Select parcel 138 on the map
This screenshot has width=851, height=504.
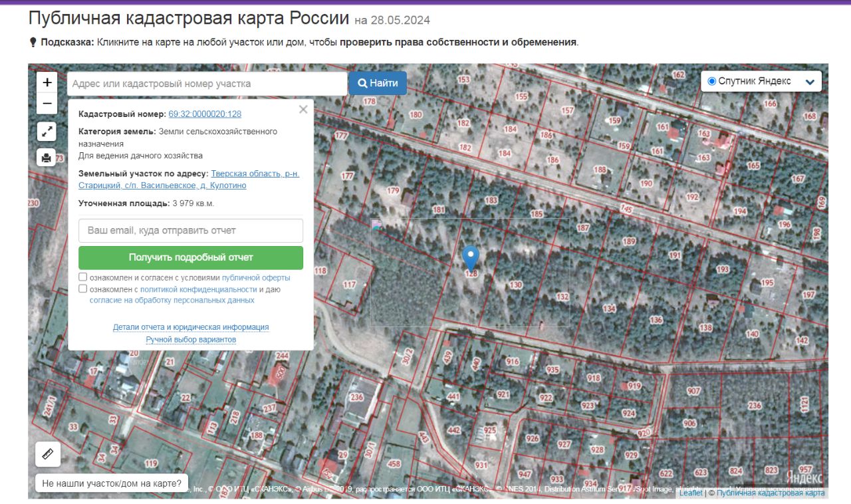coord(705,328)
